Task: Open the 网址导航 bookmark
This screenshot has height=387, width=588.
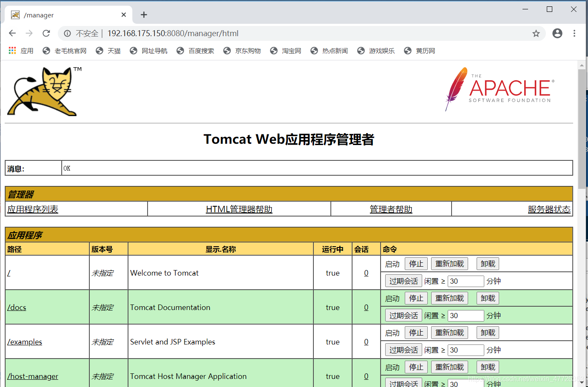Action: pos(149,51)
